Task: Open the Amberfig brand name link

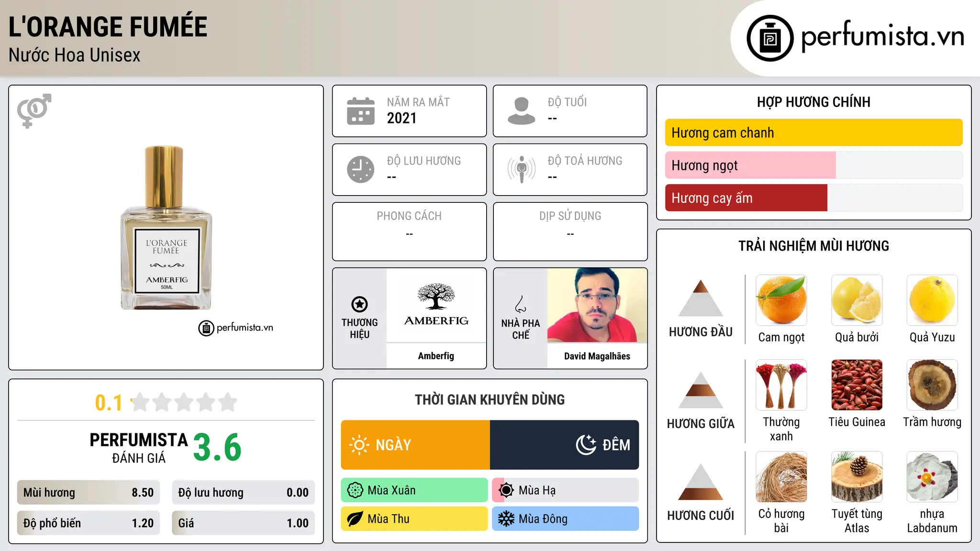Action: 436,356
